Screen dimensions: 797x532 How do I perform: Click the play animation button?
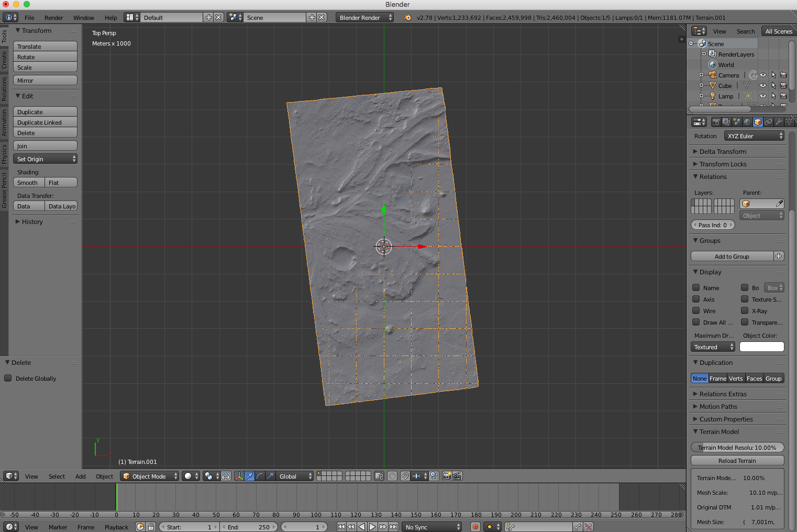click(372, 527)
